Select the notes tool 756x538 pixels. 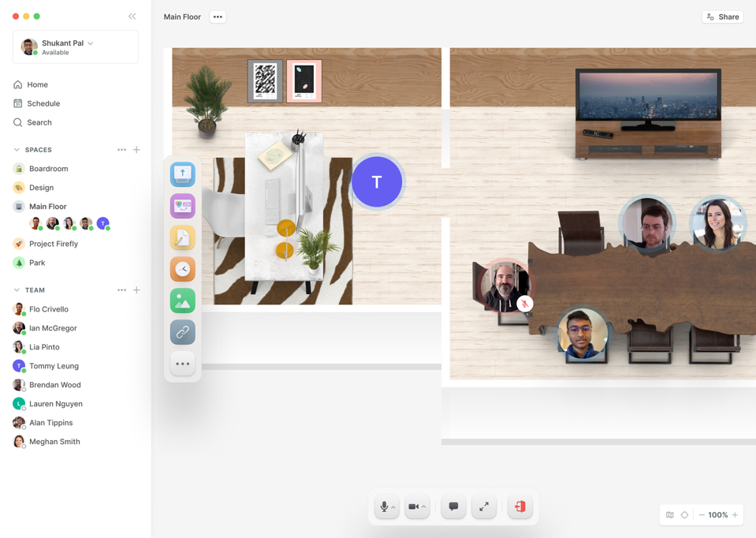182,237
